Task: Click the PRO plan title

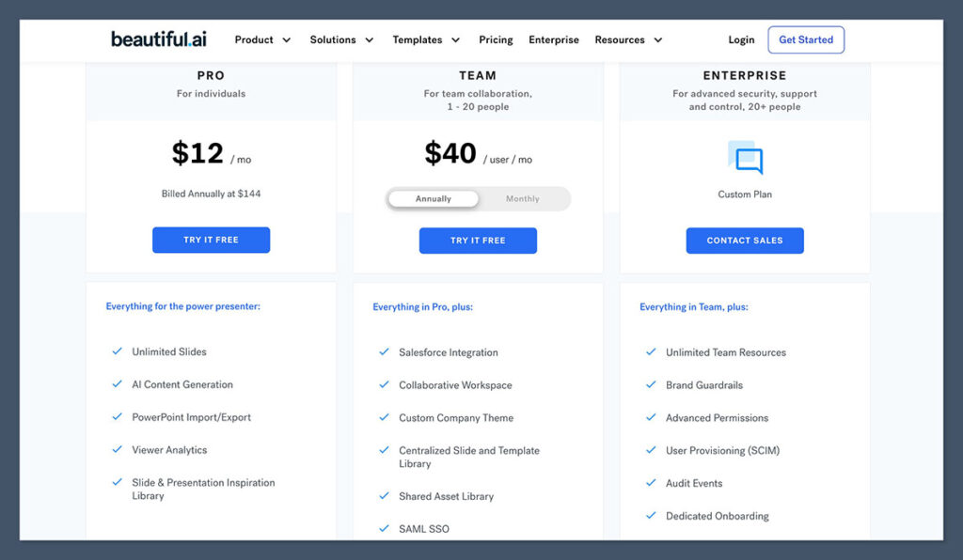Action: [211, 75]
